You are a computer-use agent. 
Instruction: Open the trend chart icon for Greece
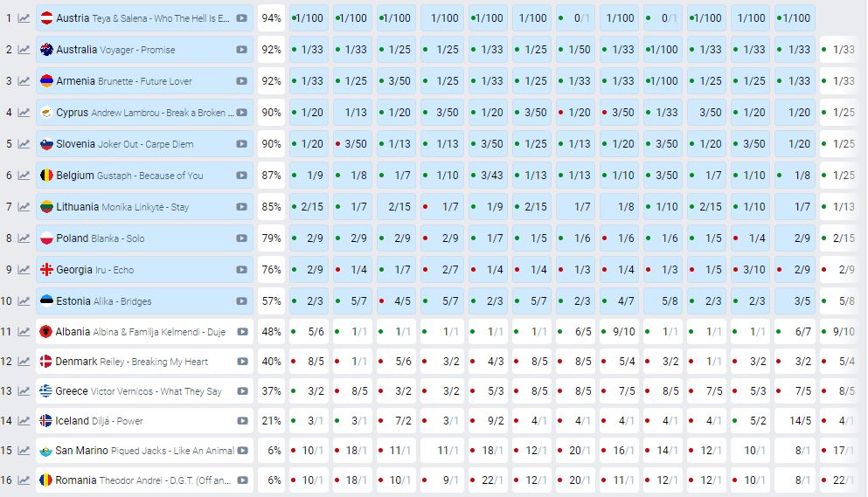coord(24,391)
